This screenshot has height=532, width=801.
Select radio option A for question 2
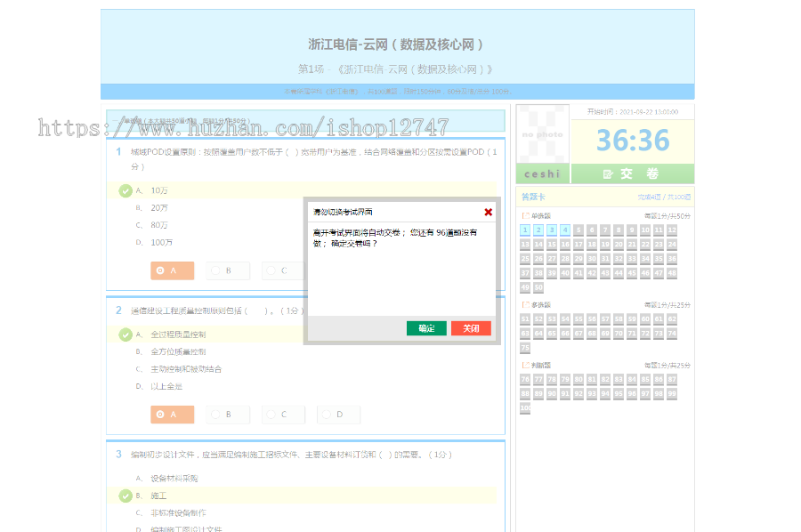tap(172, 415)
